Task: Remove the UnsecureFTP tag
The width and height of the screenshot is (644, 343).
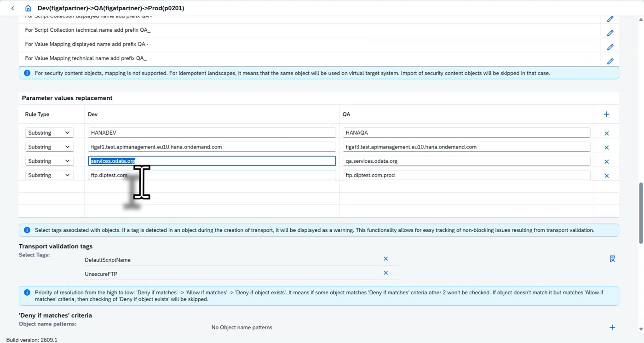Action: [x=385, y=273]
